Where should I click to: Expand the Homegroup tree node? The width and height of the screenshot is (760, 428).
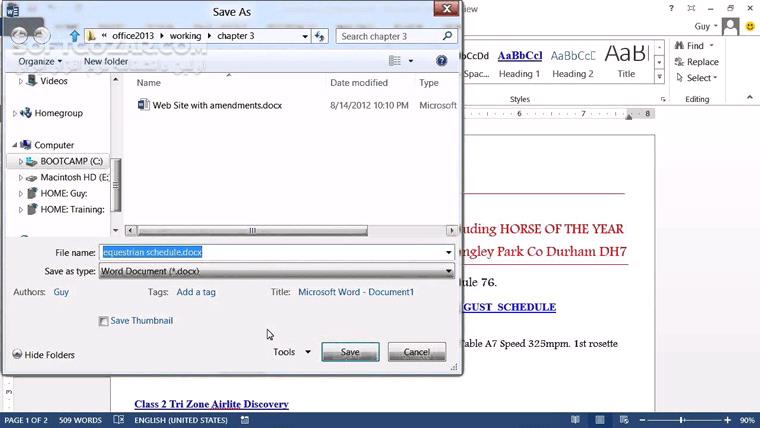[15, 113]
